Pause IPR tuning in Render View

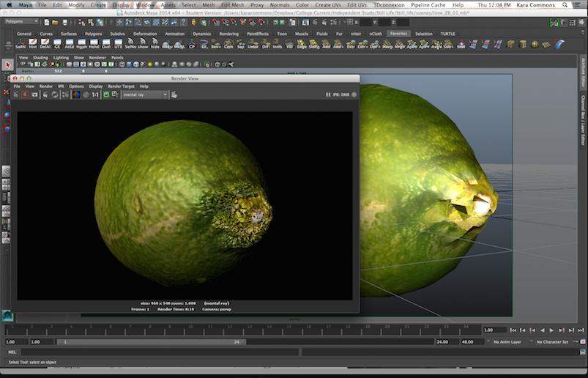coord(328,94)
